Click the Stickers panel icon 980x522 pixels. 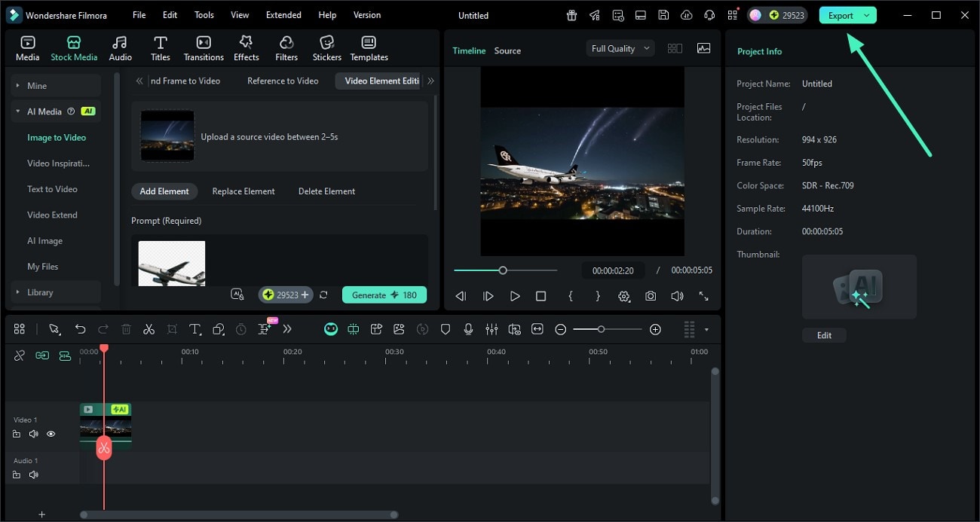pos(326,47)
